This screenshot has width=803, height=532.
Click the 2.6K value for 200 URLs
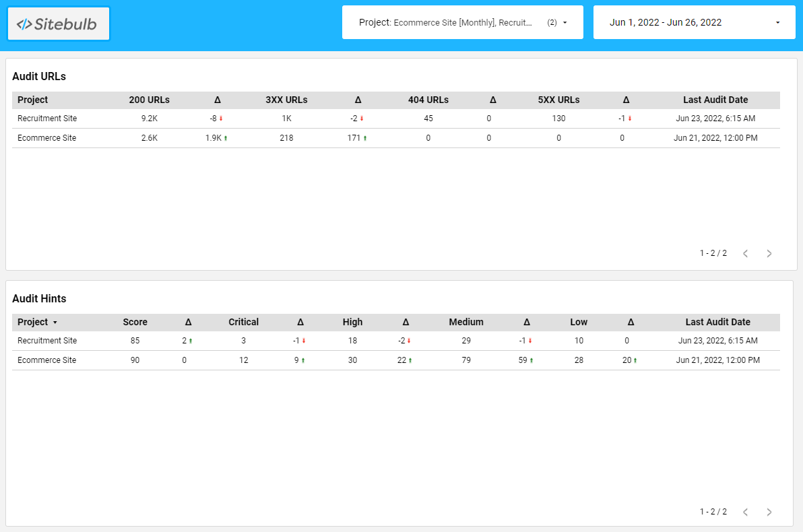(150, 138)
